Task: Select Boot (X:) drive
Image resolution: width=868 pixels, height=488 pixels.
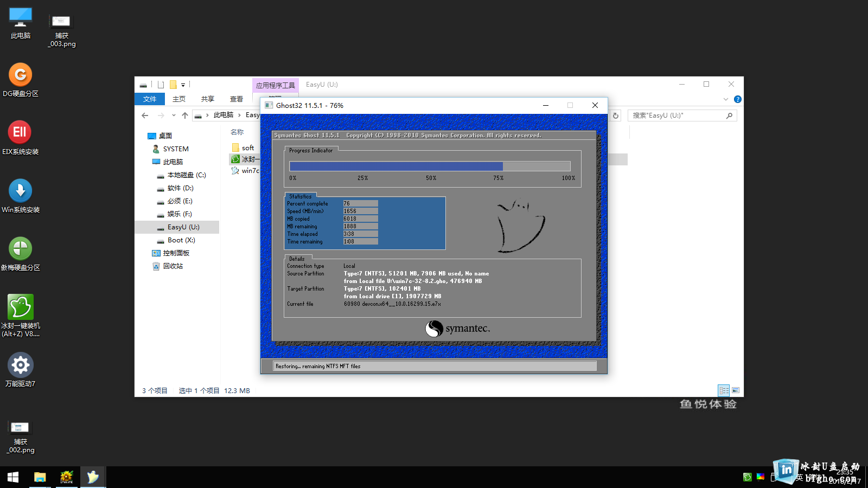Action: [x=176, y=240]
